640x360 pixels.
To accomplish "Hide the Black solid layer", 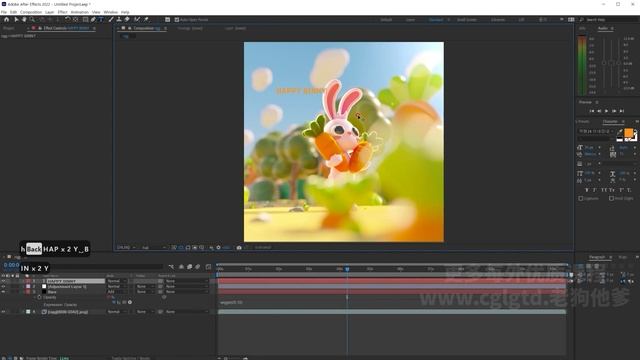I will (x=3, y=292).
